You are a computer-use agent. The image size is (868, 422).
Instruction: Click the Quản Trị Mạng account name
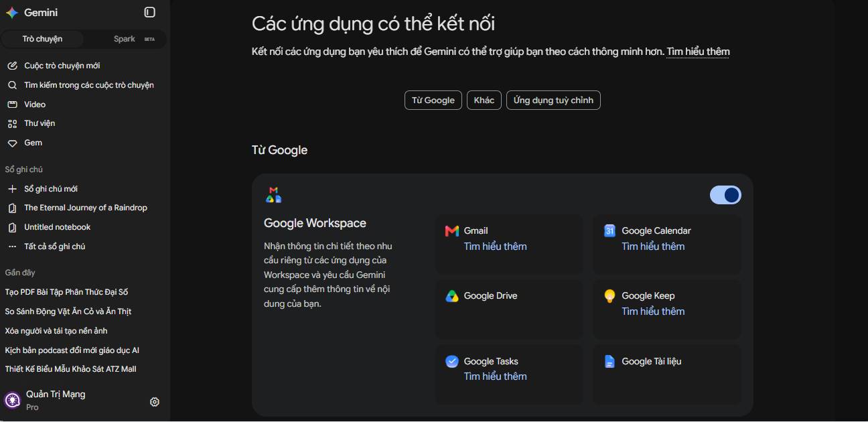pyautogui.click(x=56, y=394)
